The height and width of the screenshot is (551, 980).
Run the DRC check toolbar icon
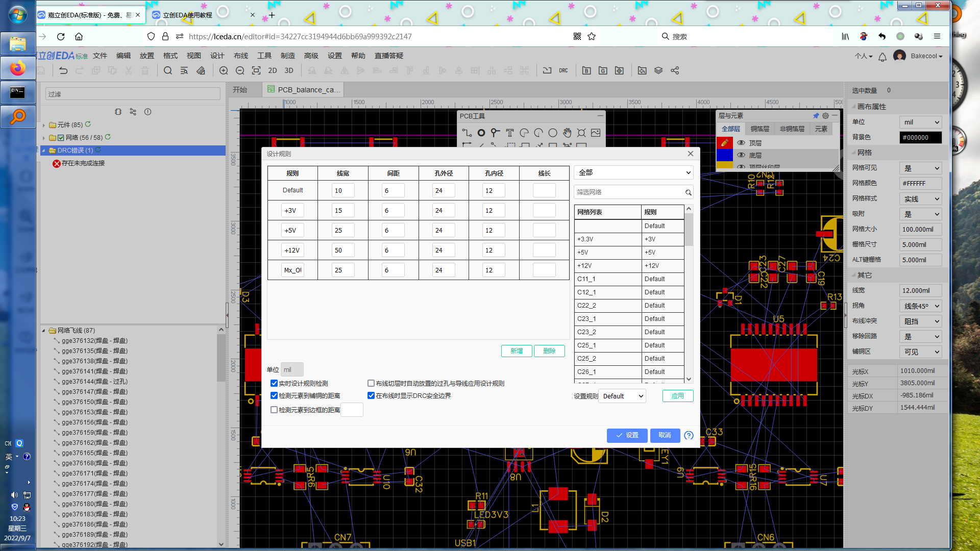pos(563,70)
